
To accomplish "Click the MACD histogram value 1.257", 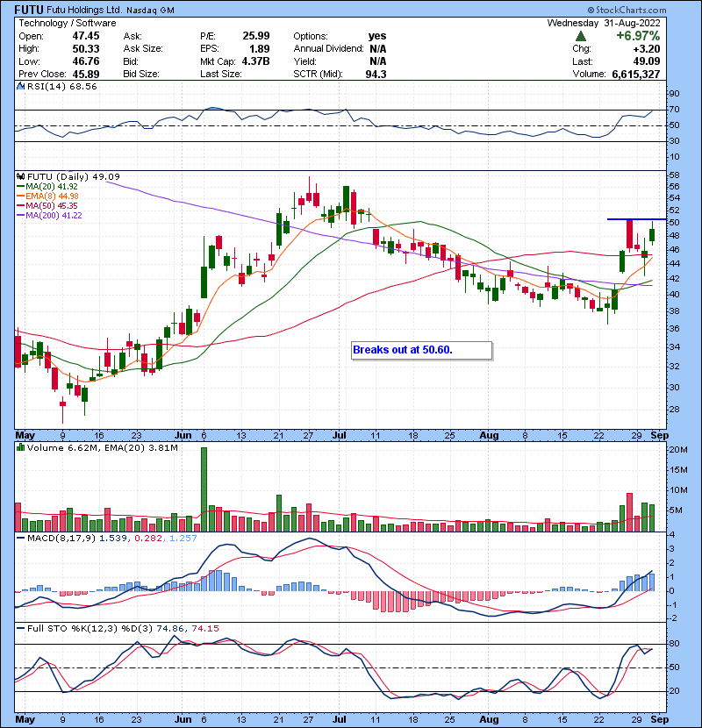I will click(183, 539).
